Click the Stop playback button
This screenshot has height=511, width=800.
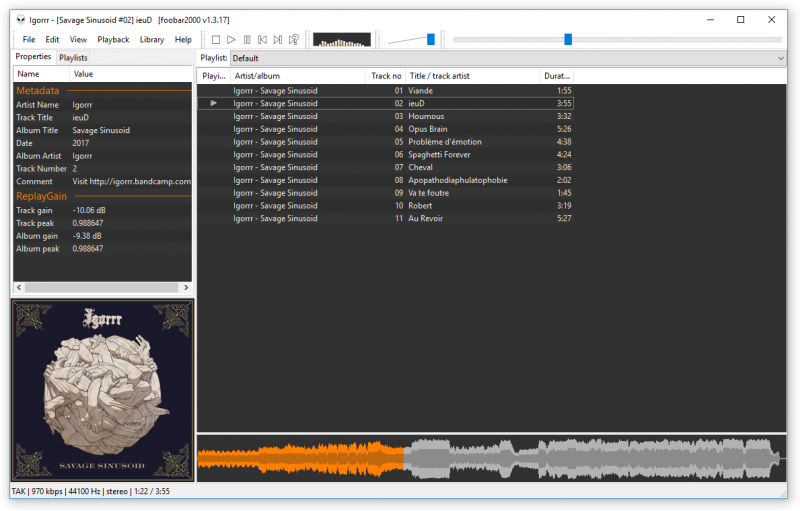click(215, 40)
